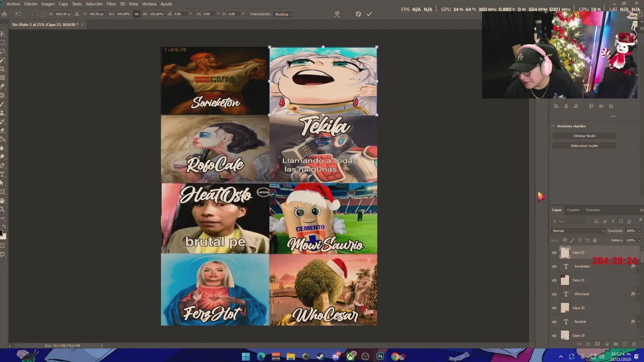Hide the Sorieketon text layer

click(x=554, y=266)
